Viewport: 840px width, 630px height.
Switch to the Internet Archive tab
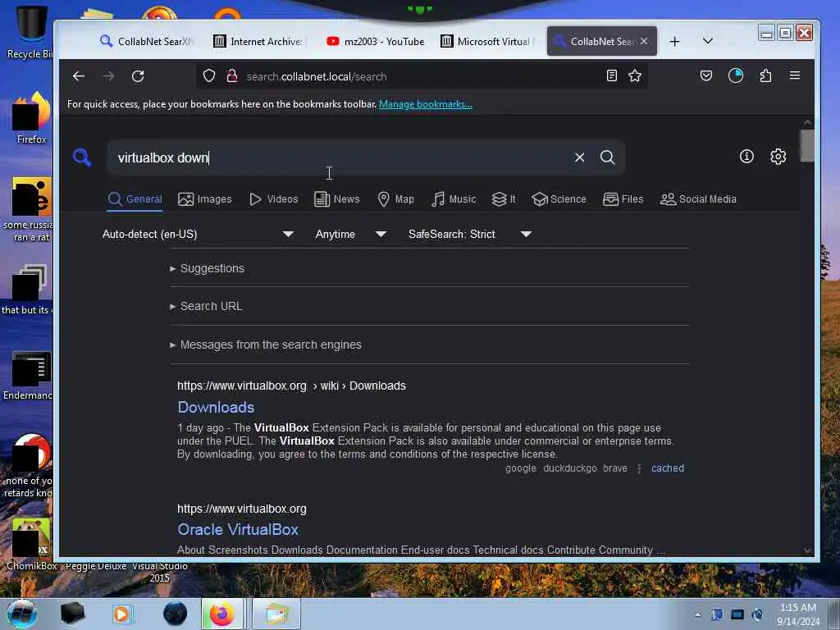pyautogui.click(x=258, y=41)
